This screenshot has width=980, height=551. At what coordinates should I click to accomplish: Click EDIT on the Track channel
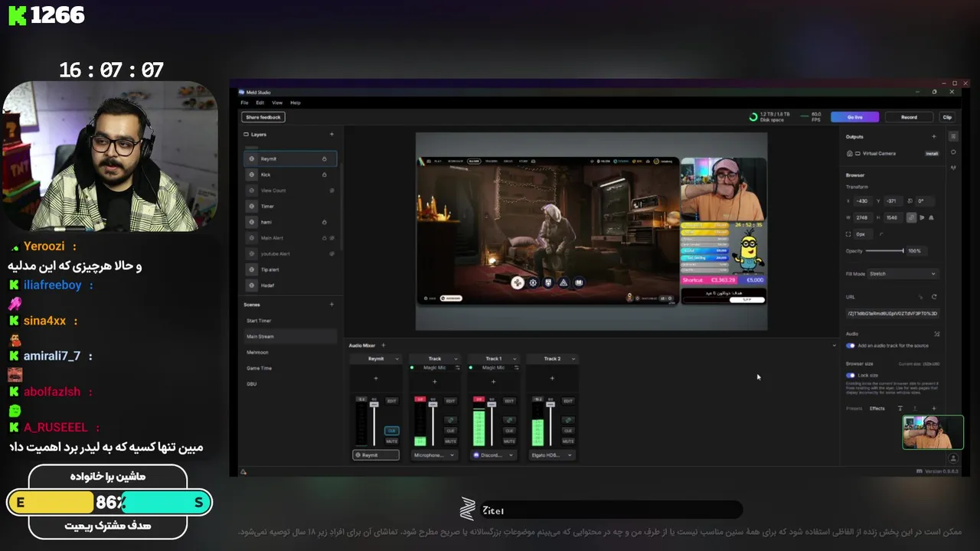click(x=450, y=400)
